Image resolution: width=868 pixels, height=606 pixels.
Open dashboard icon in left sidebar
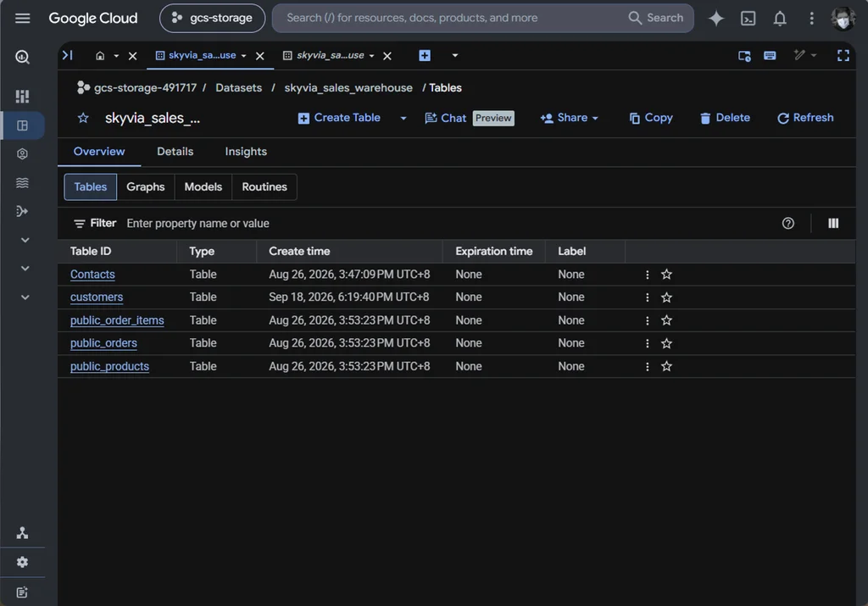22,97
